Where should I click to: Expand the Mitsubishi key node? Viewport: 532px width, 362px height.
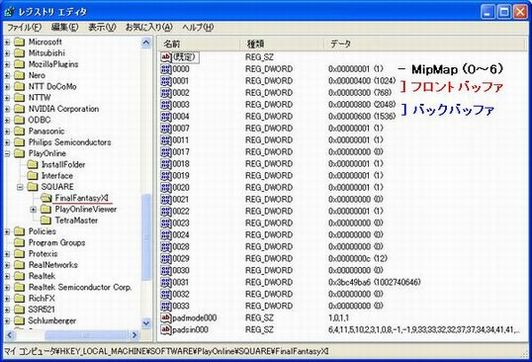[x=7, y=53]
